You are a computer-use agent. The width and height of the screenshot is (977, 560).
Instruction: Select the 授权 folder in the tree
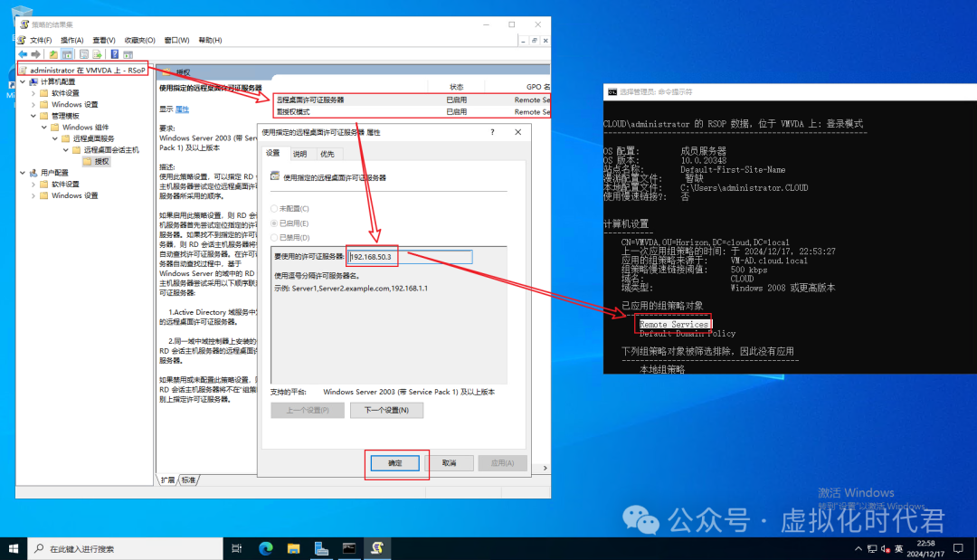pos(102,161)
